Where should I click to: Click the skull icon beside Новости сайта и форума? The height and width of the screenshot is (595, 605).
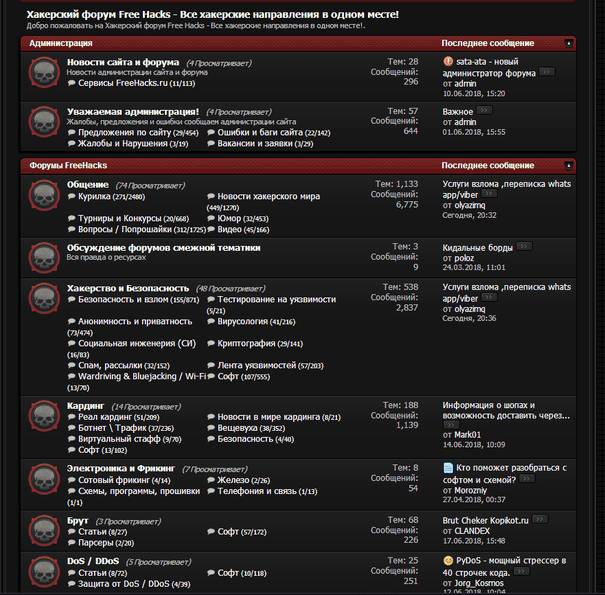click(x=43, y=72)
